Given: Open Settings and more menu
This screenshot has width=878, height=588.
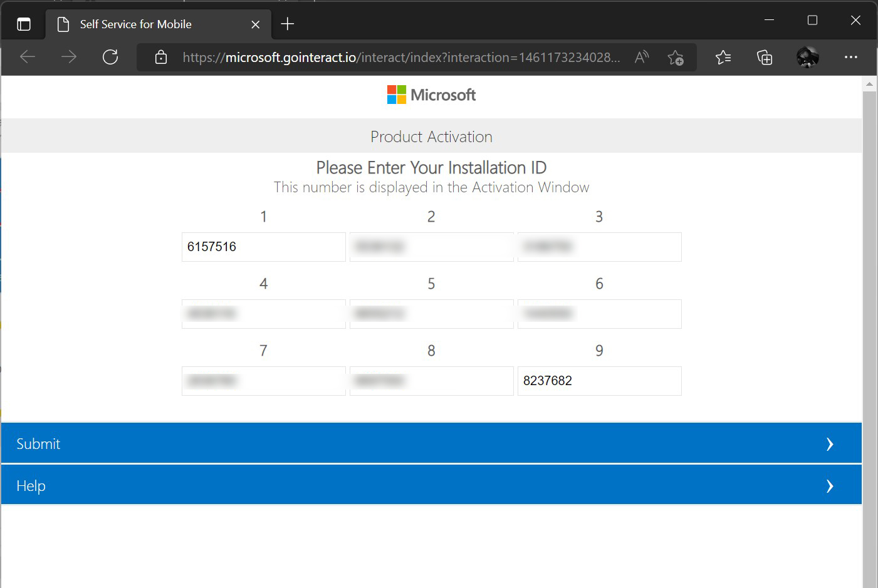Looking at the screenshot, I should tap(850, 57).
